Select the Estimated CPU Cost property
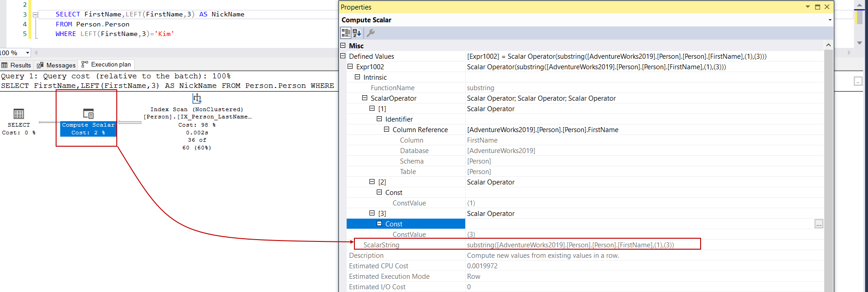The height and width of the screenshot is (292, 868). click(379, 266)
